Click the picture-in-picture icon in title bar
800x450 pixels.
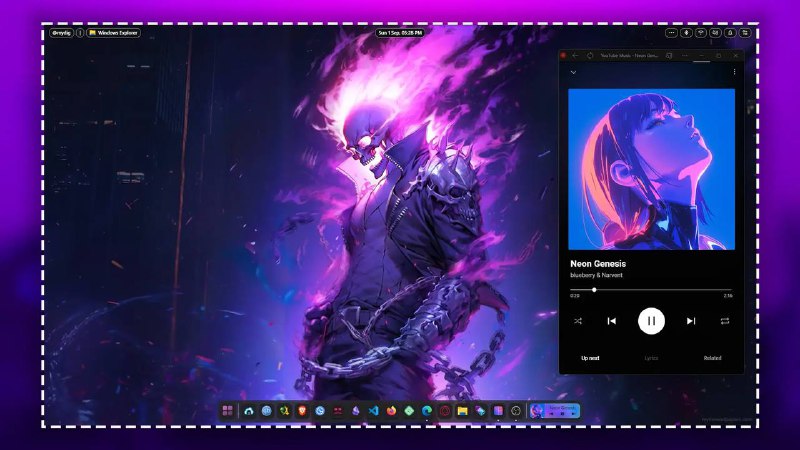(669, 55)
